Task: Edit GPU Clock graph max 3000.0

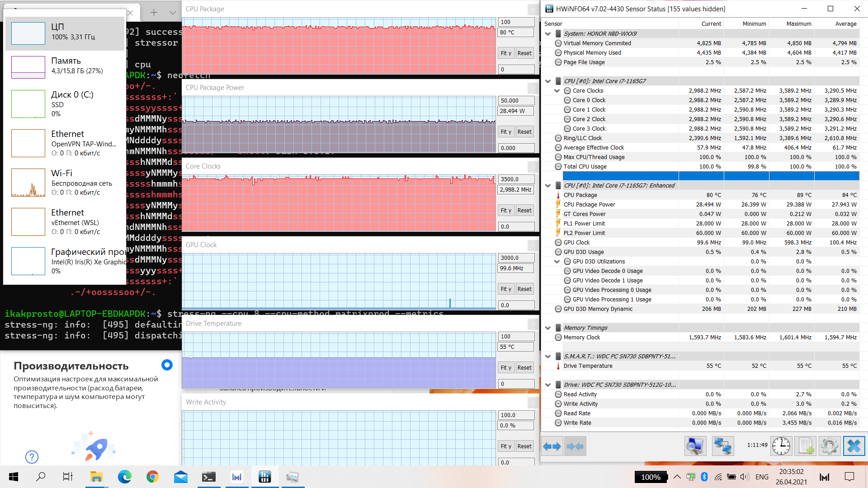Action: pos(516,258)
